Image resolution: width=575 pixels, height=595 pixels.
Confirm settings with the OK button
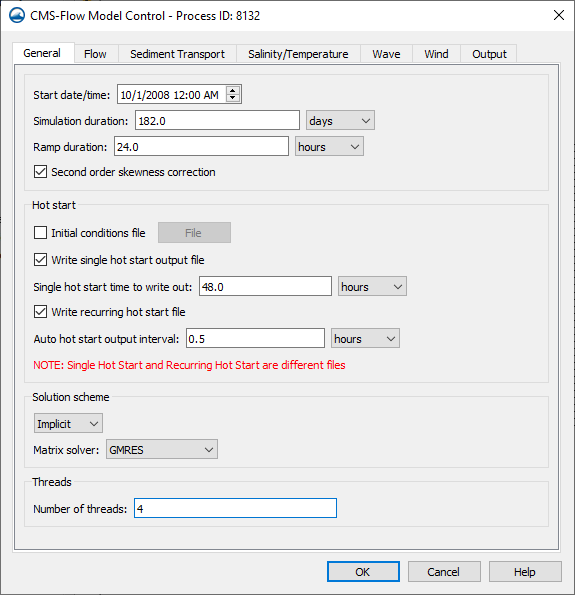point(363,572)
